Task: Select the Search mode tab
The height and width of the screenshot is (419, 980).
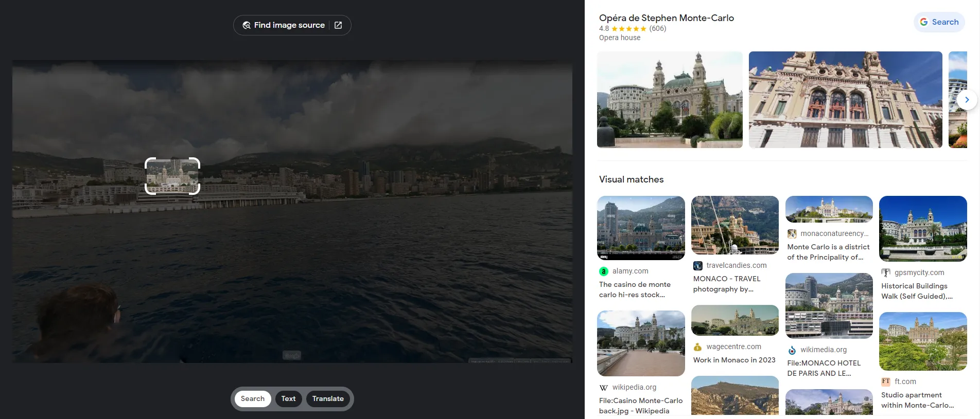Action: (x=253, y=399)
